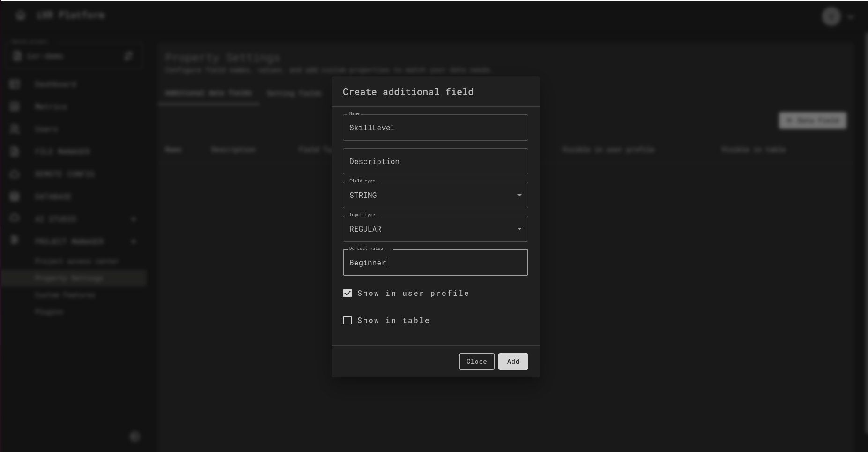Click the Dashboard icon in the sidebar
Viewport: 868px width, 452px height.
(15, 84)
